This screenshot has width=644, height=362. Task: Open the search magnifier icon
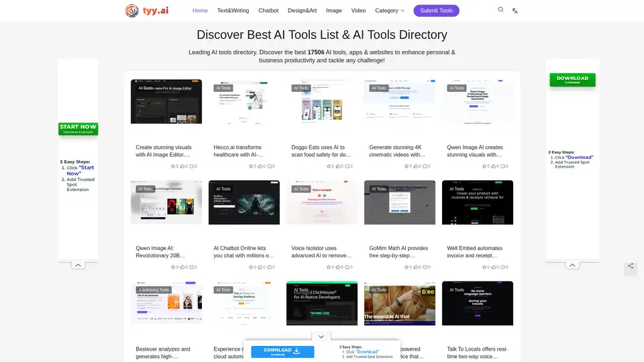[x=500, y=10]
